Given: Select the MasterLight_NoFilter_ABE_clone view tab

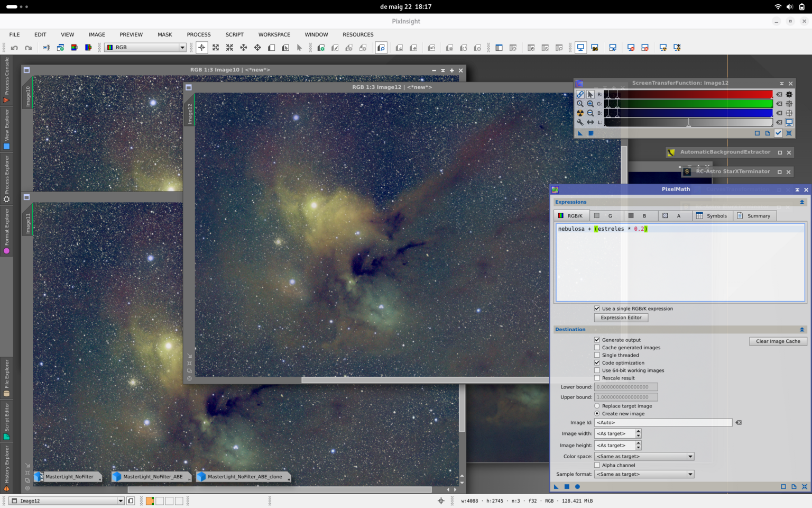Looking at the screenshot, I should point(243,477).
